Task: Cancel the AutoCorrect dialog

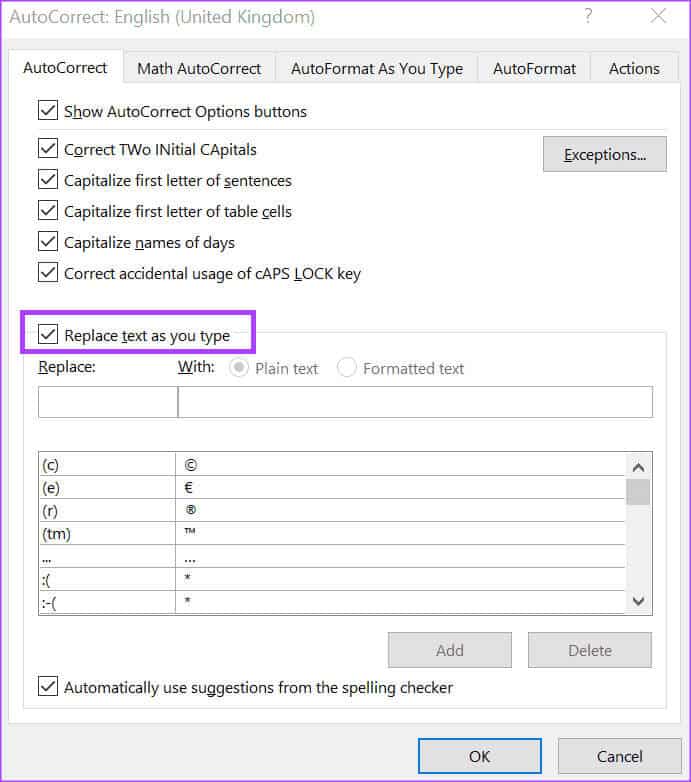Action: click(x=619, y=756)
